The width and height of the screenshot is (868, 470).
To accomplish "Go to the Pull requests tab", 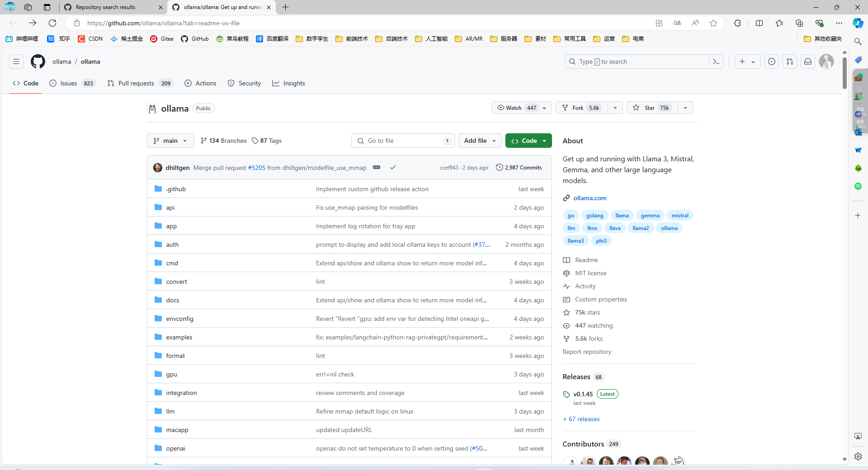I will [x=140, y=83].
